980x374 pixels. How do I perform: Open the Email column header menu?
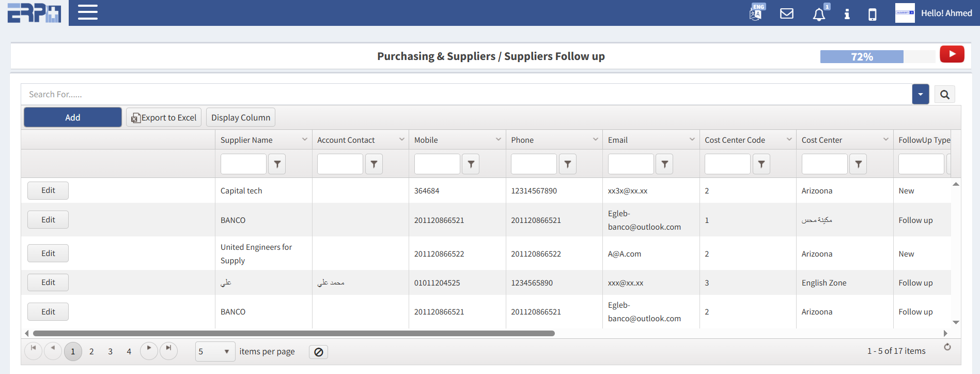pos(692,140)
